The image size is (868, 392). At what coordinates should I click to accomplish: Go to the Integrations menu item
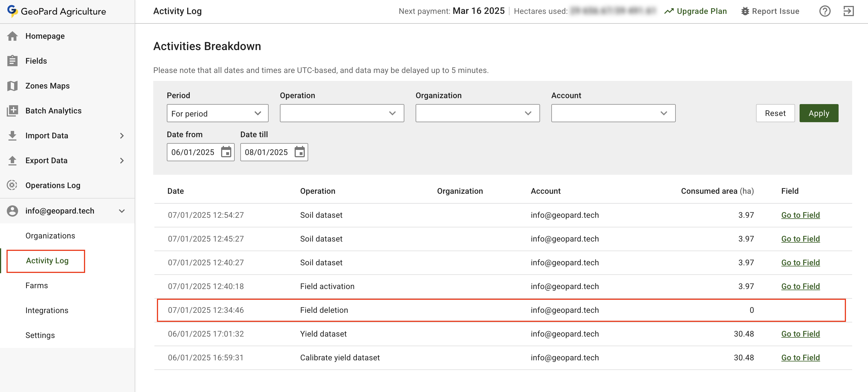click(47, 310)
